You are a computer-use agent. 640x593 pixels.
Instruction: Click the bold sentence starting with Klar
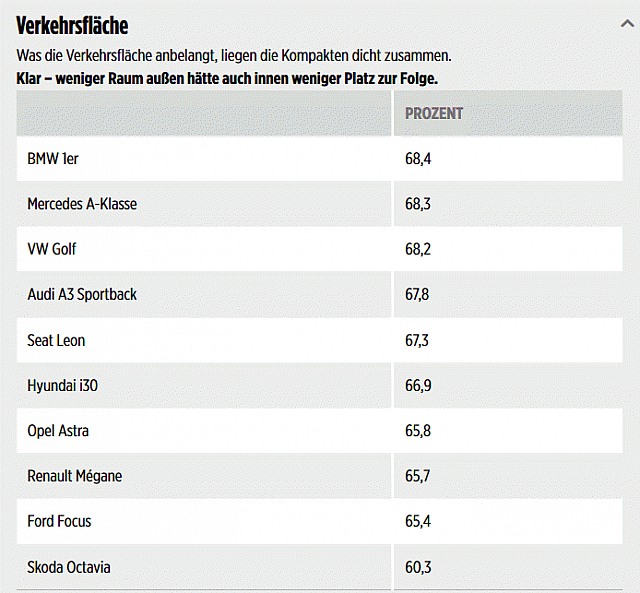[227, 78]
